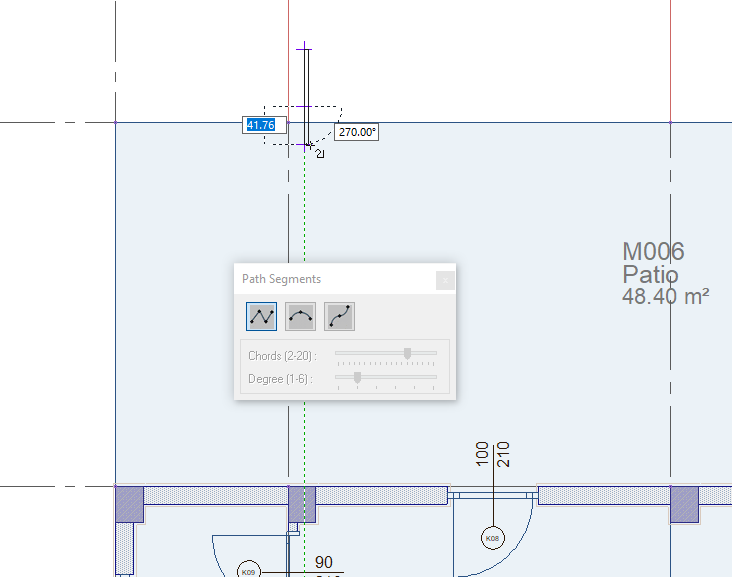Select the arc path segment mode
The width and height of the screenshot is (732, 577).
click(300, 317)
